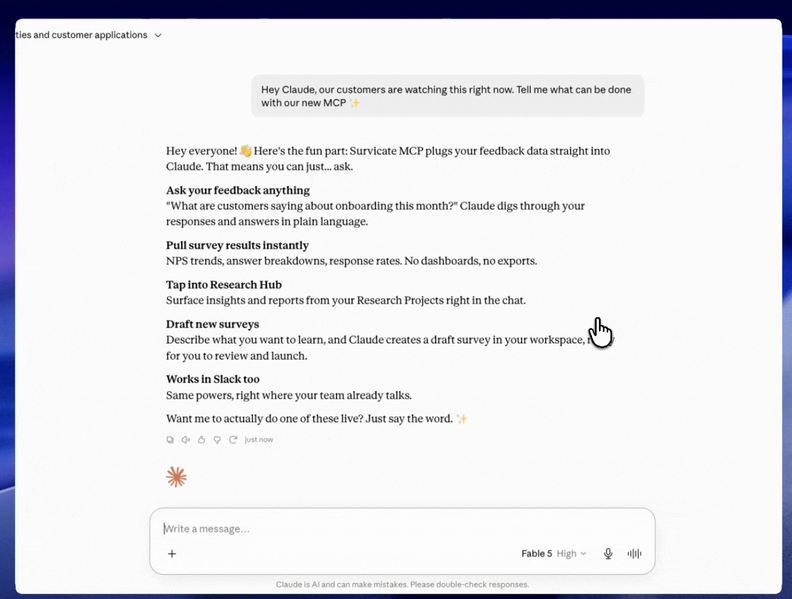The width and height of the screenshot is (792, 599).
Task: Click 'NPS trends, answer breakdowns, response rates' line
Action: [x=352, y=261]
